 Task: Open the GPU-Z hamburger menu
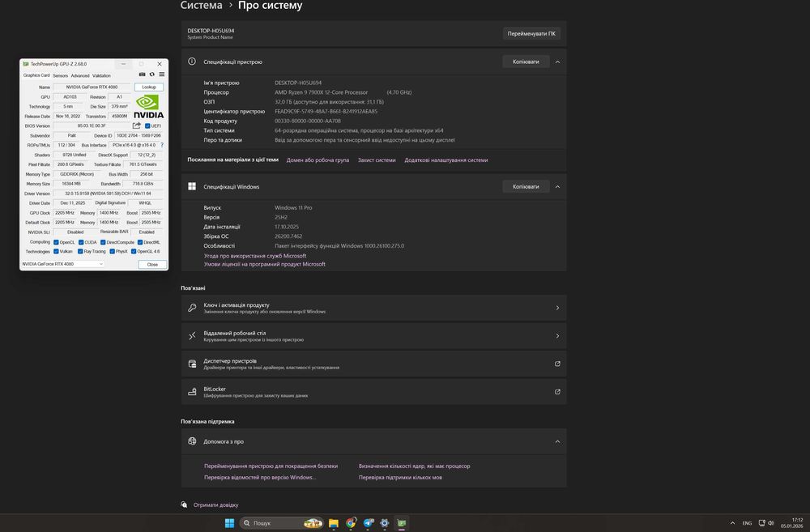point(162,74)
